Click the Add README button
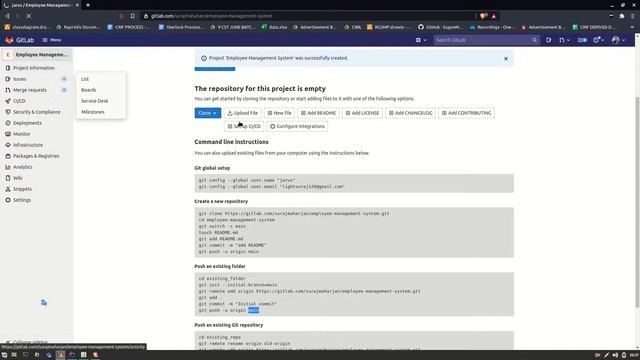Image resolution: width=640 pixels, height=360 pixels. [x=318, y=113]
